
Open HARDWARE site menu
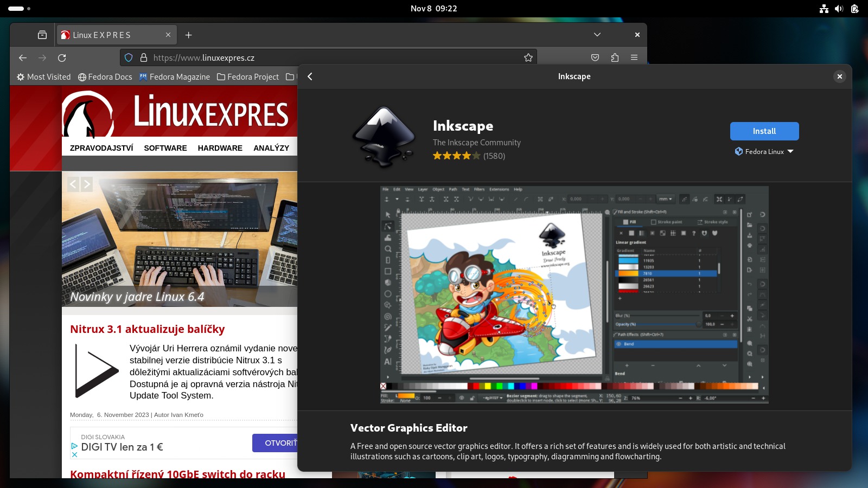pyautogui.click(x=220, y=148)
